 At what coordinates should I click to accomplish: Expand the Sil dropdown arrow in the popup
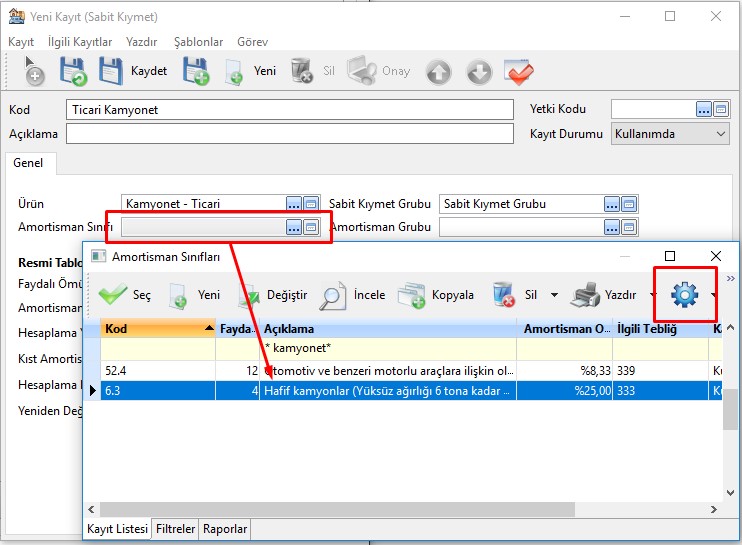[554, 296]
